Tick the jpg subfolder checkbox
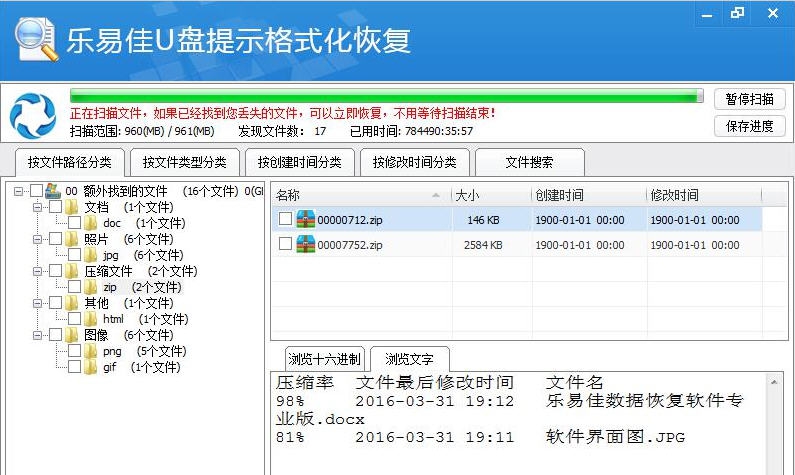Image resolution: width=795 pixels, height=475 pixels. click(74, 254)
